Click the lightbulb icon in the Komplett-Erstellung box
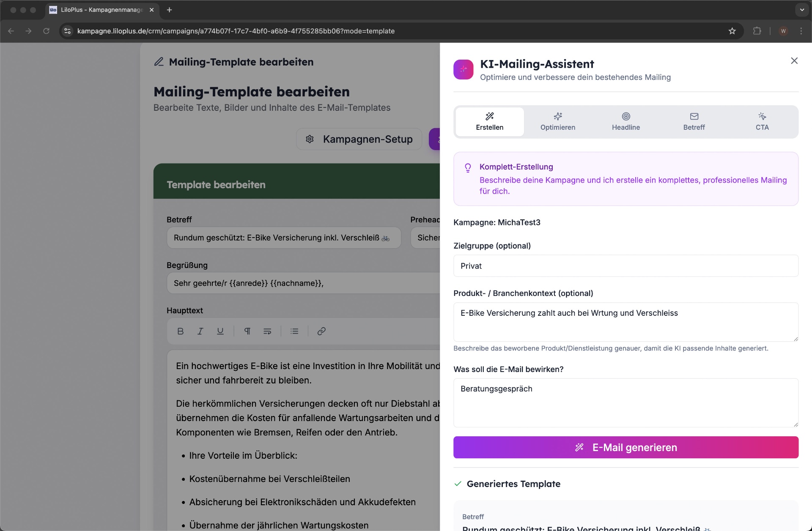 coord(468,168)
